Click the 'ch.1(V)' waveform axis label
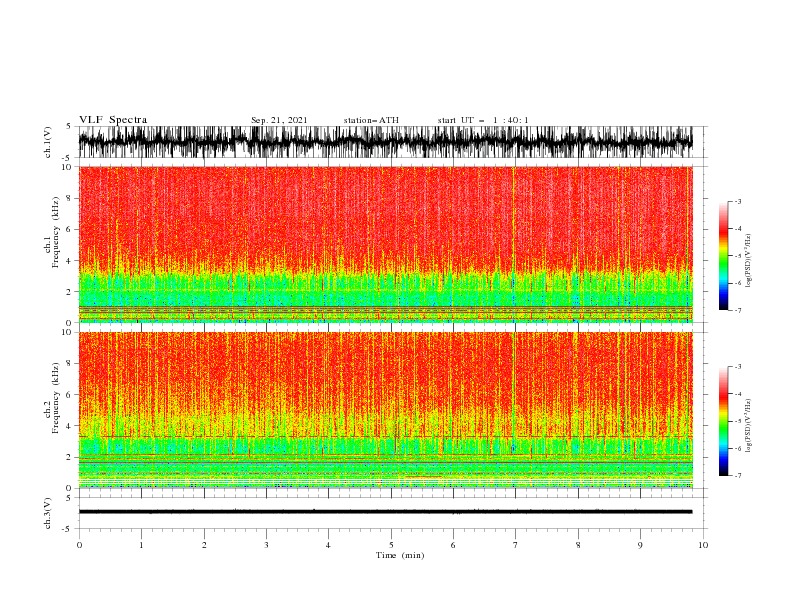The width and height of the screenshot is (792, 612). click(48, 142)
